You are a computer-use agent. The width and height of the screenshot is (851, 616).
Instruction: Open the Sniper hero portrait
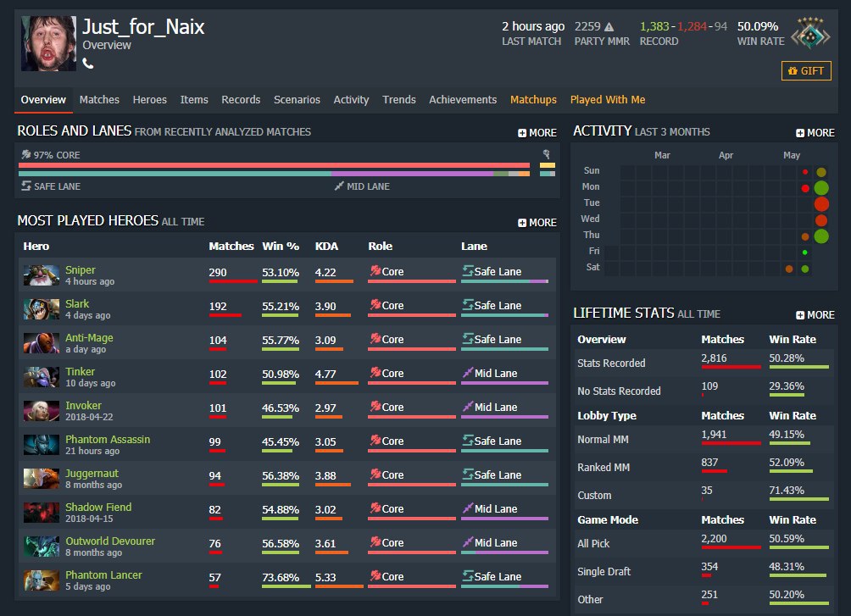click(42, 275)
